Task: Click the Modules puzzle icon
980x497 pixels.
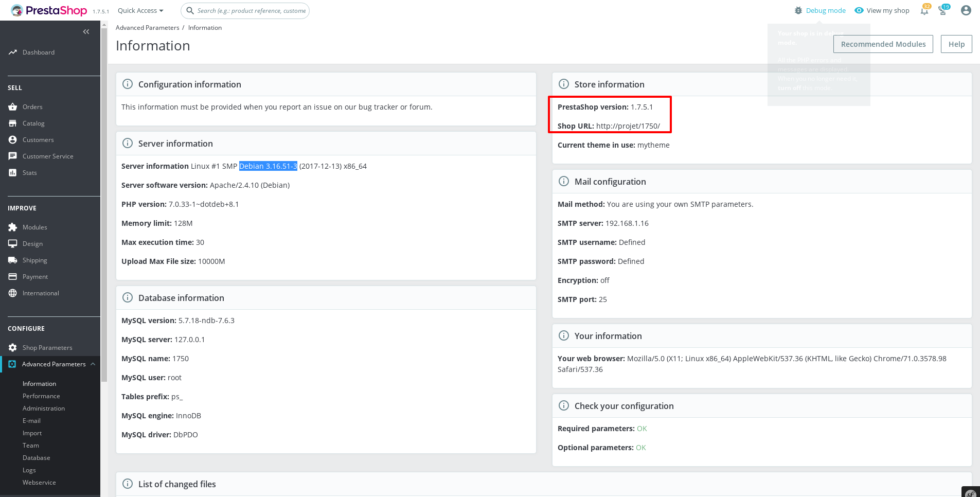Action: (x=13, y=227)
